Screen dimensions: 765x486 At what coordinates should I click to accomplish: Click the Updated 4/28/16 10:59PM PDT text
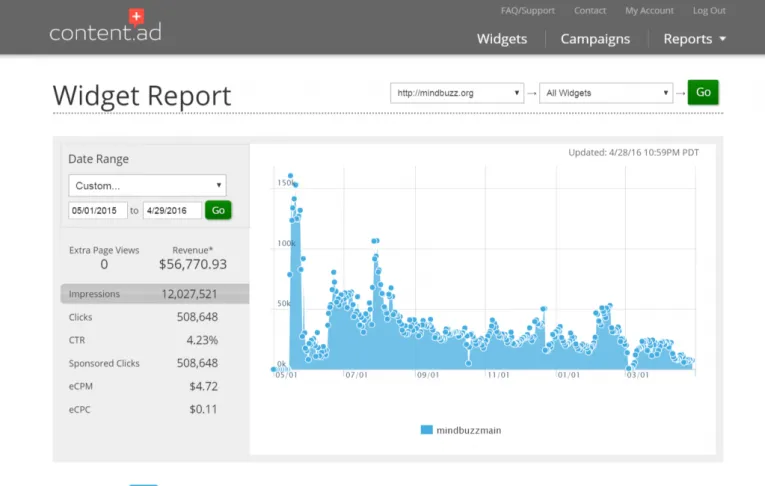coord(633,153)
